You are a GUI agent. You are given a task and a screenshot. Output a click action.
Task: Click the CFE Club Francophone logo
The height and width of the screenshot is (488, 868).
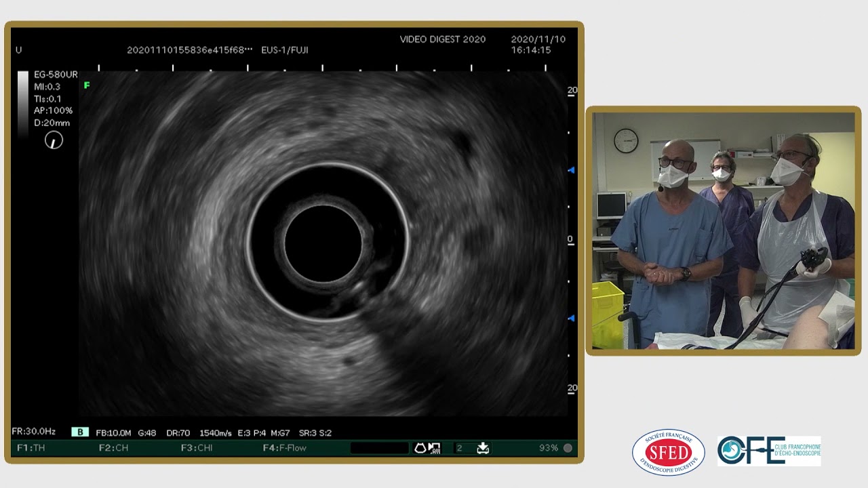point(769,451)
